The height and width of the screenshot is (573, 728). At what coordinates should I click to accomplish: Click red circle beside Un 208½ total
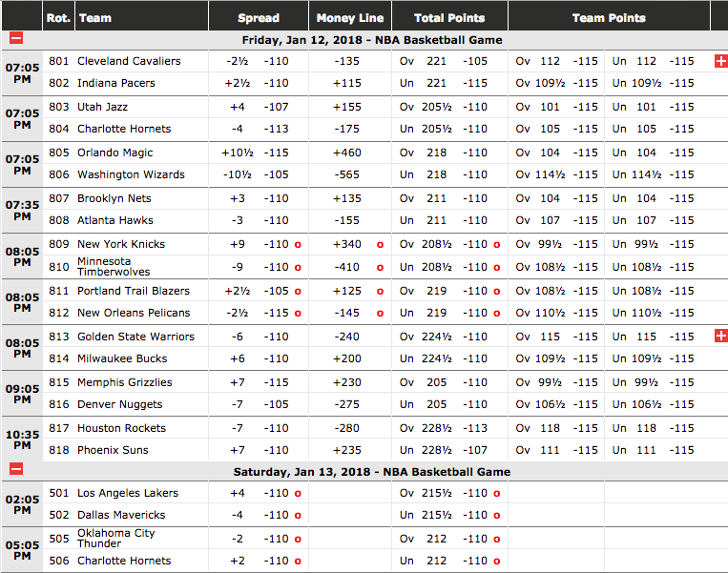point(497,268)
